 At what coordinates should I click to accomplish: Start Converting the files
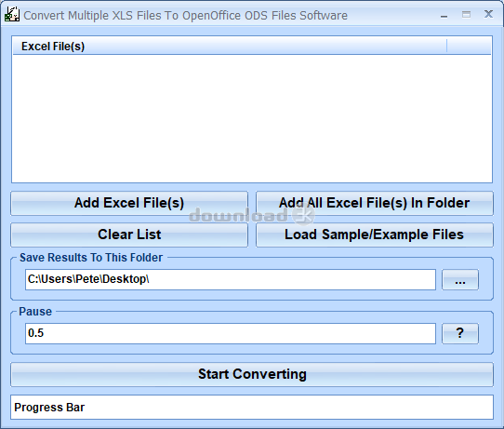252,374
